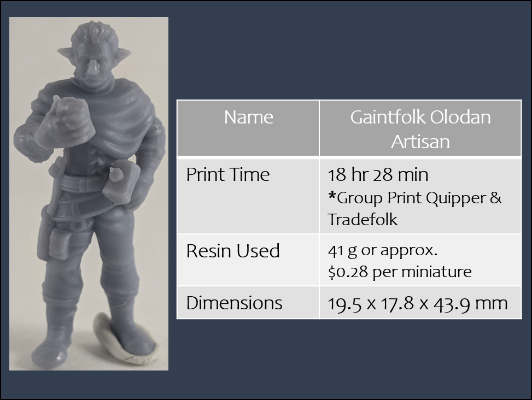
Task: Click the miniature's head in the photo
Action: 94,54
